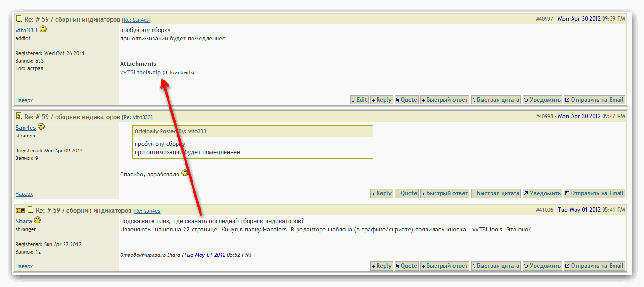
Task: Reply to San4es's post #40998
Action: [x=381, y=193]
